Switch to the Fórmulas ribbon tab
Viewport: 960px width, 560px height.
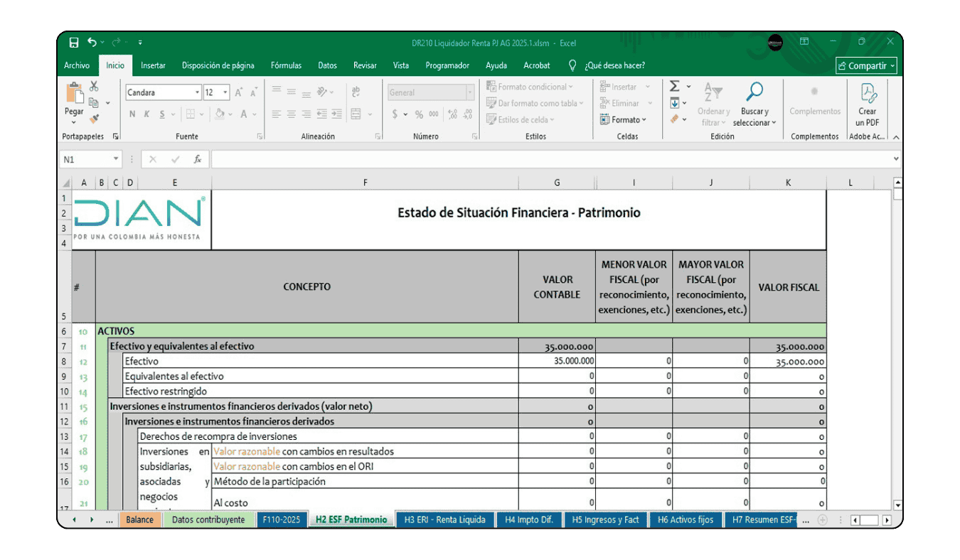(x=285, y=65)
